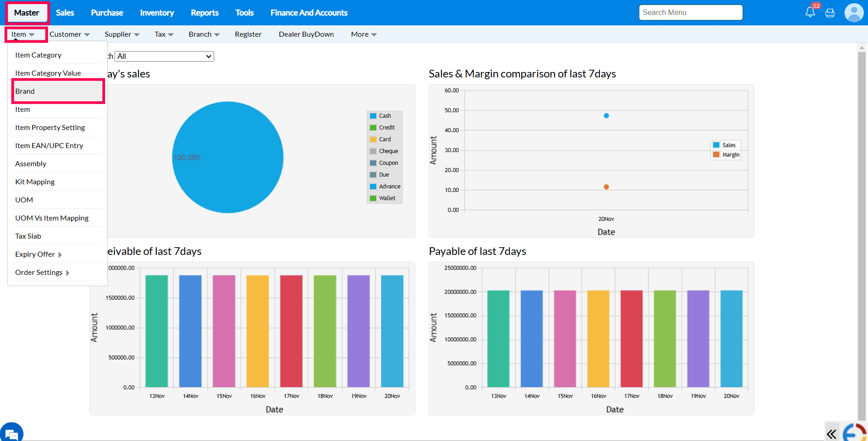Toggle Margin legend swatch in comparison chart
Screen dimensions: 868x441
click(x=716, y=155)
